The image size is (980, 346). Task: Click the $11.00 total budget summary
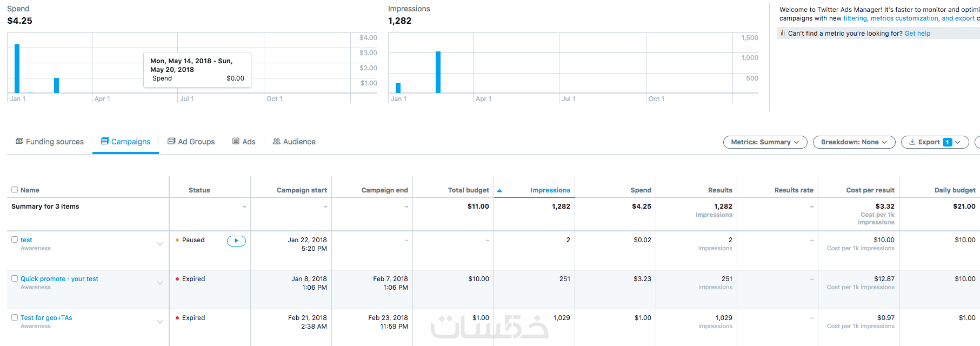(x=478, y=207)
